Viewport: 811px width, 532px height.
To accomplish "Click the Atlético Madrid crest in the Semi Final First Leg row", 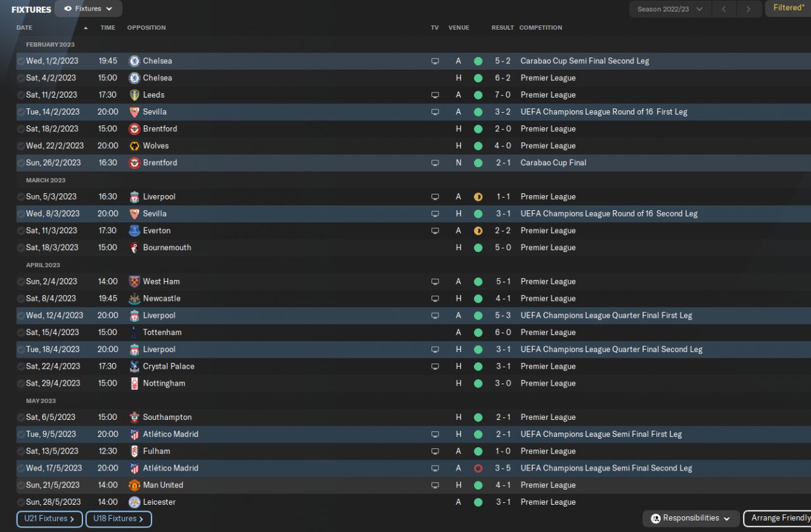I will [134, 434].
